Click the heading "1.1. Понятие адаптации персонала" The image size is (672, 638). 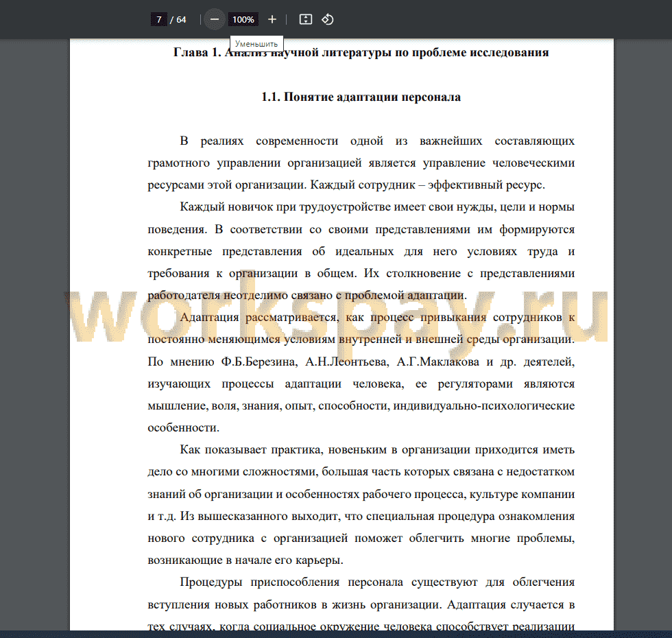[361, 97]
